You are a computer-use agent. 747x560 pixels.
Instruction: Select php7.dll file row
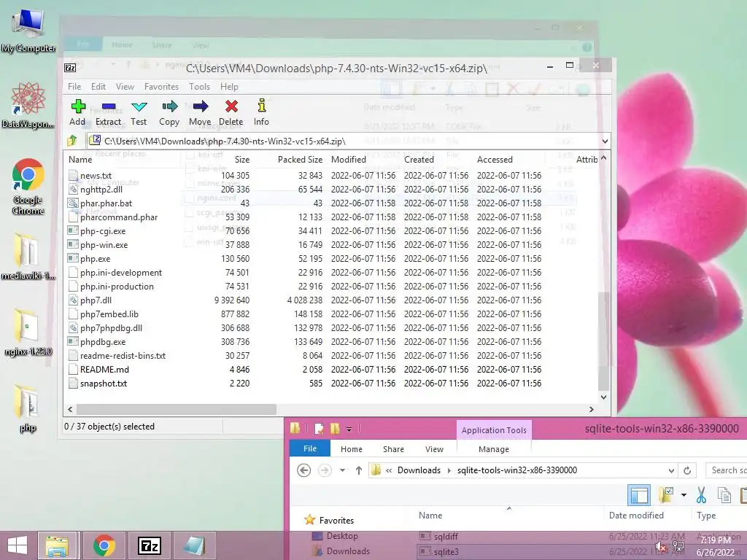click(96, 300)
